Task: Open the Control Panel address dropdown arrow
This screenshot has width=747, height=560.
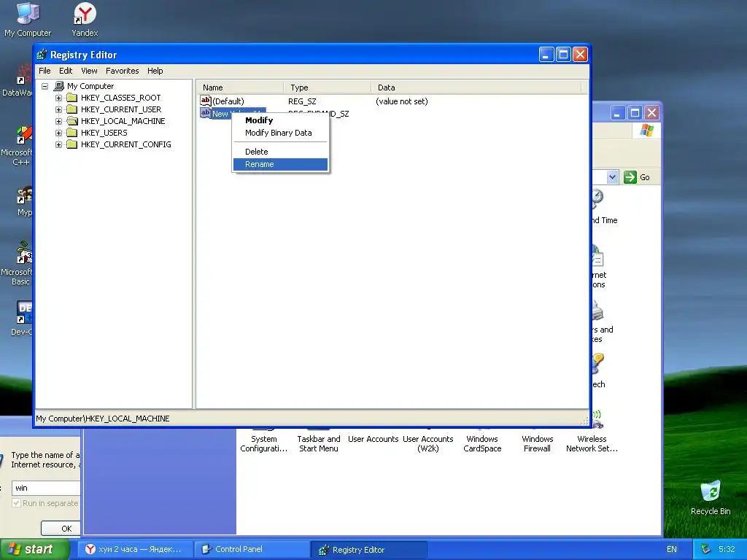Action: (612, 177)
